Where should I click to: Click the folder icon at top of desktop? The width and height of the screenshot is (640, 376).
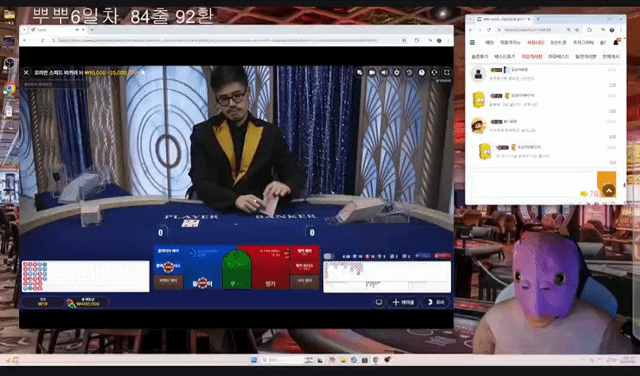click(x=9, y=15)
